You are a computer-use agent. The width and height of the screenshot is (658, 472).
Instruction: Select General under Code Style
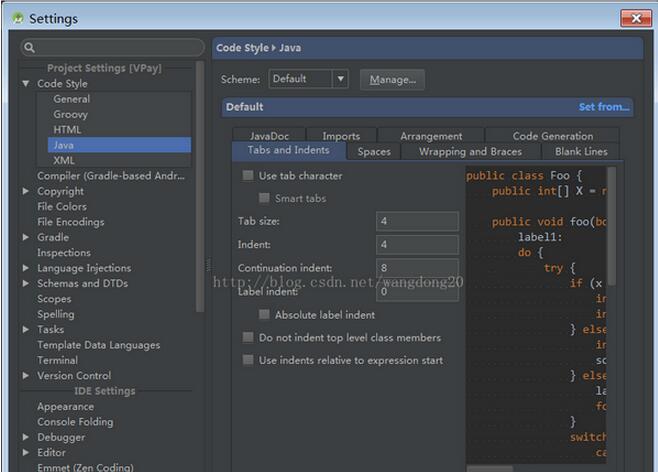pos(71,99)
